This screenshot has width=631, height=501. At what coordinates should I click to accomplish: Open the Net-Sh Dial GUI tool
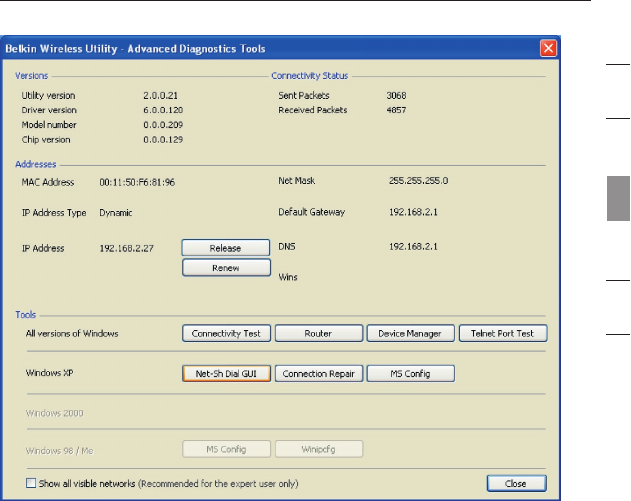click(x=226, y=373)
